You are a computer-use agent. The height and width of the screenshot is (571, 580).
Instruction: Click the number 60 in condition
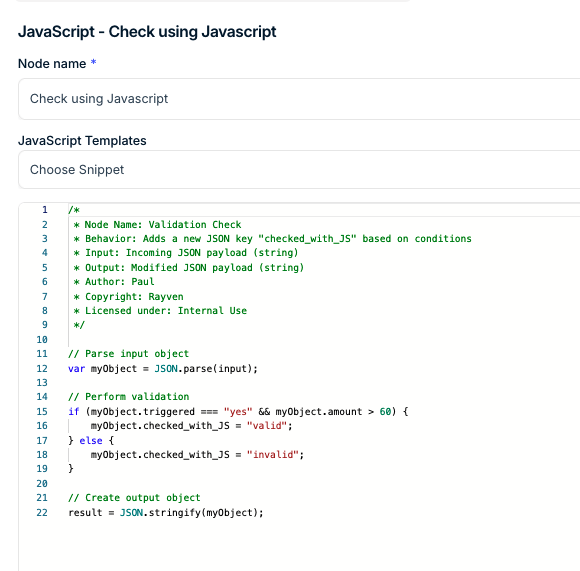tap(385, 412)
